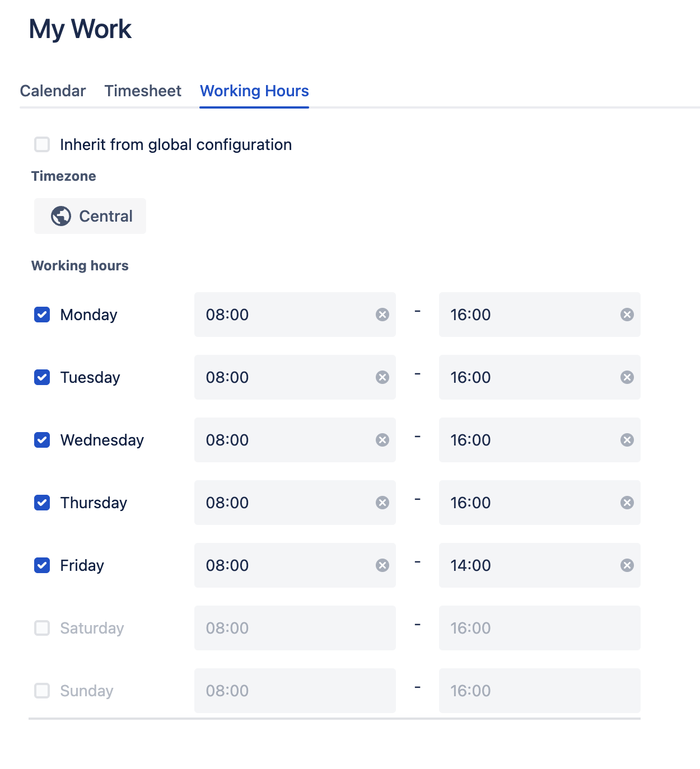
Task: Click the globe icon beside Central
Action: pos(61,216)
